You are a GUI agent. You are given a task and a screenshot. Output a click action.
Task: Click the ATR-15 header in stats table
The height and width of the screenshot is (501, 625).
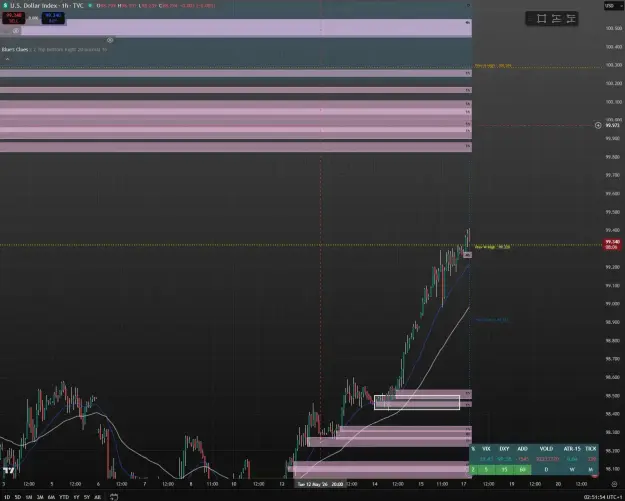pyautogui.click(x=572, y=449)
